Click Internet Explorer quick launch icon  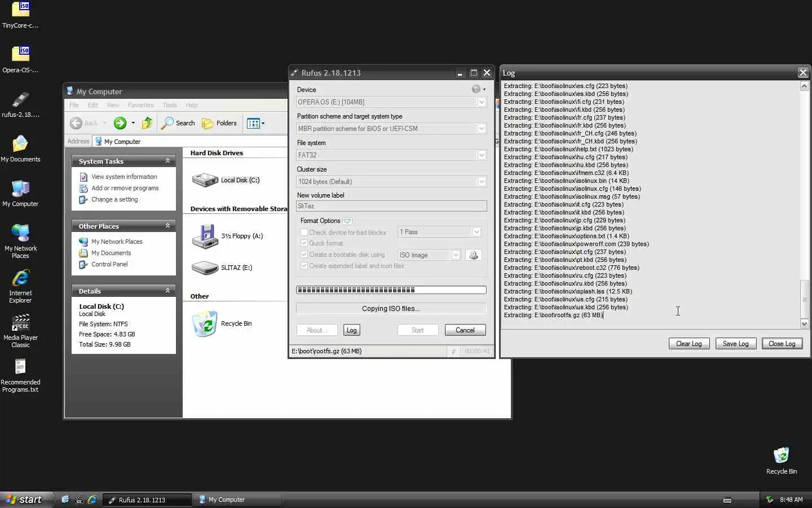tap(92, 500)
